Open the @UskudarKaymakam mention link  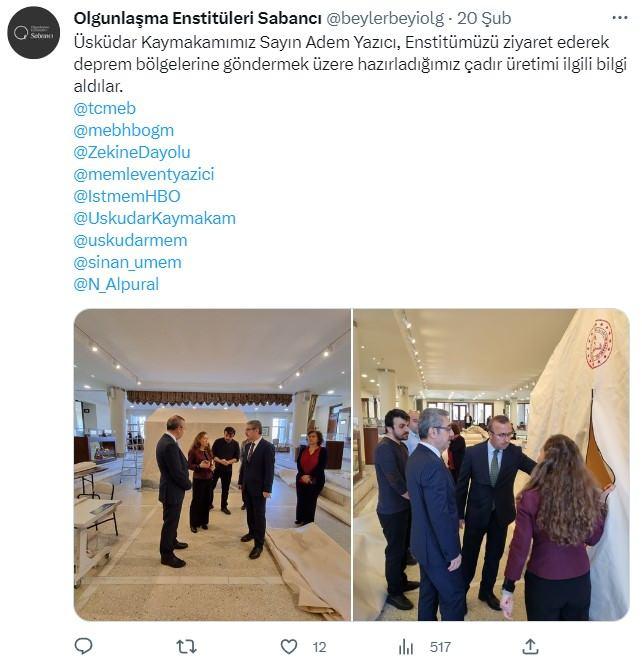point(154,219)
